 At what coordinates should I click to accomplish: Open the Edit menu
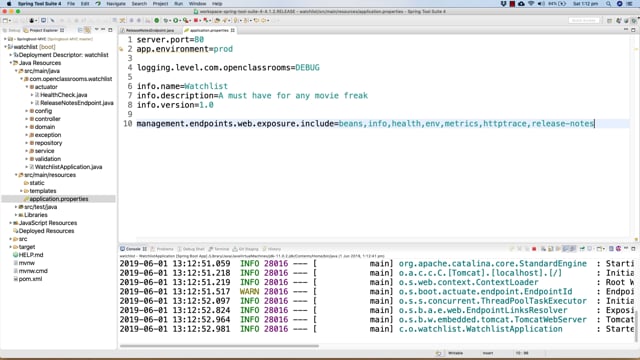pyautogui.click(x=85, y=4)
